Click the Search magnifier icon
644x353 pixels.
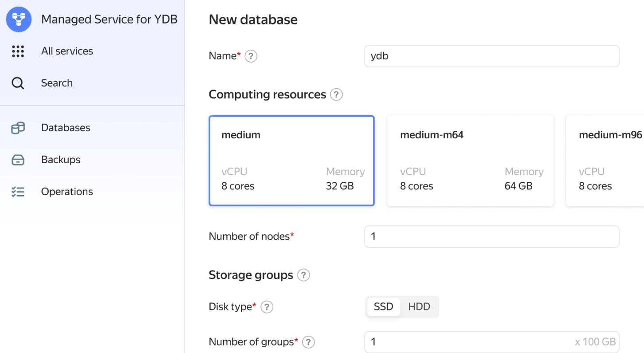click(x=18, y=83)
